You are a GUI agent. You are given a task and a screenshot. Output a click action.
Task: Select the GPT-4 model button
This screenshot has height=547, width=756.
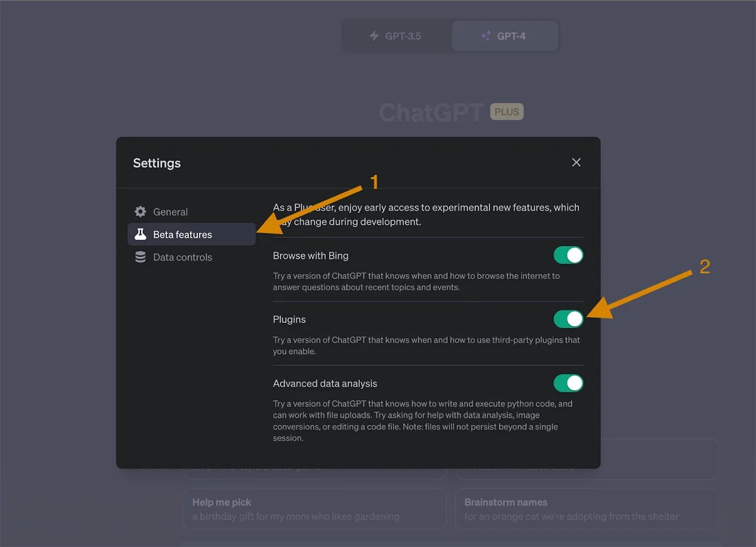pyautogui.click(x=505, y=36)
